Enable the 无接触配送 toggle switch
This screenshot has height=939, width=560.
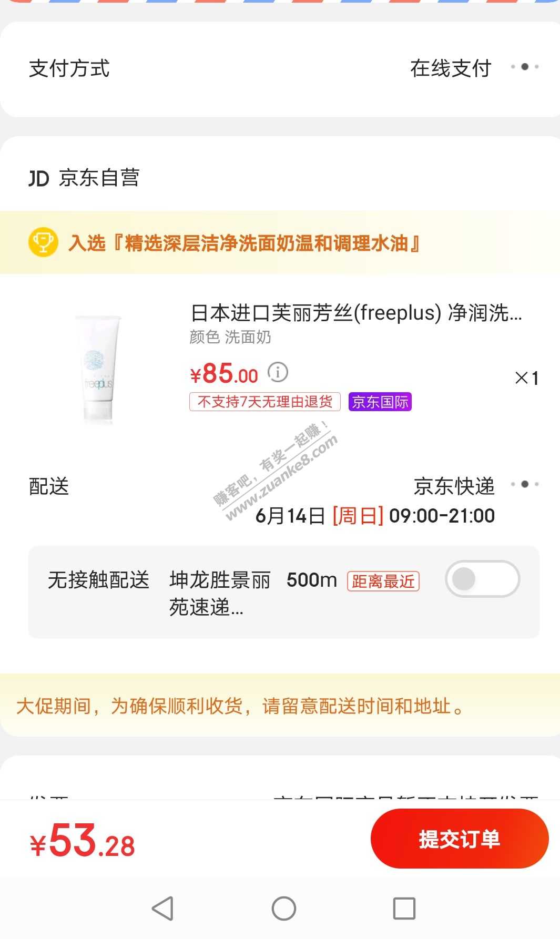click(482, 579)
